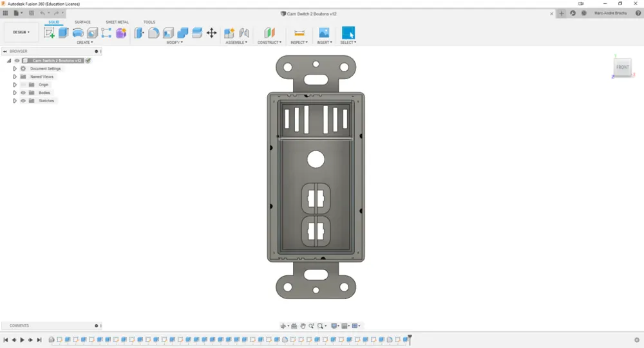Open a new design tab with plus
The width and height of the screenshot is (644, 348).
click(x=562, y=13)
